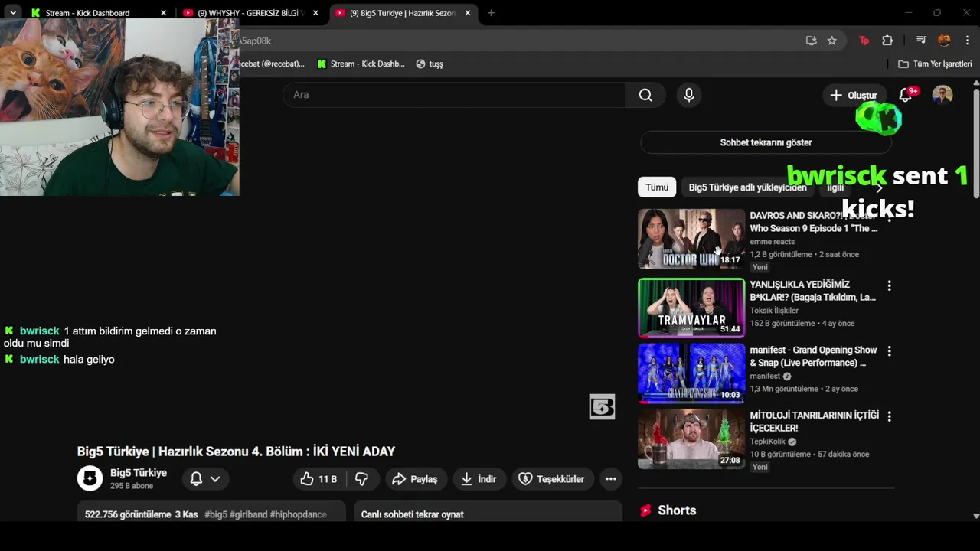Open the YouTube account avatar menu
The height and width of the screenshot is (551, 980).
(x=942, y=95)
